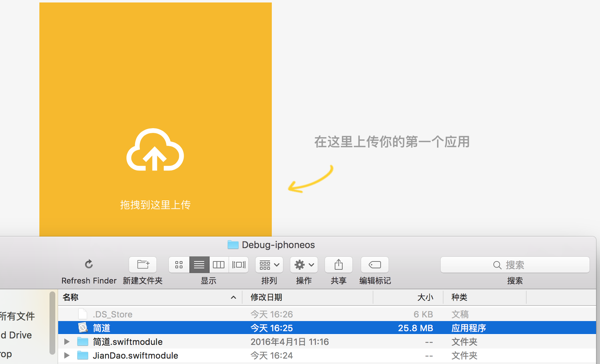
Task: Open the 排列 arrange dropdown
Action: (x=269, y=264)
